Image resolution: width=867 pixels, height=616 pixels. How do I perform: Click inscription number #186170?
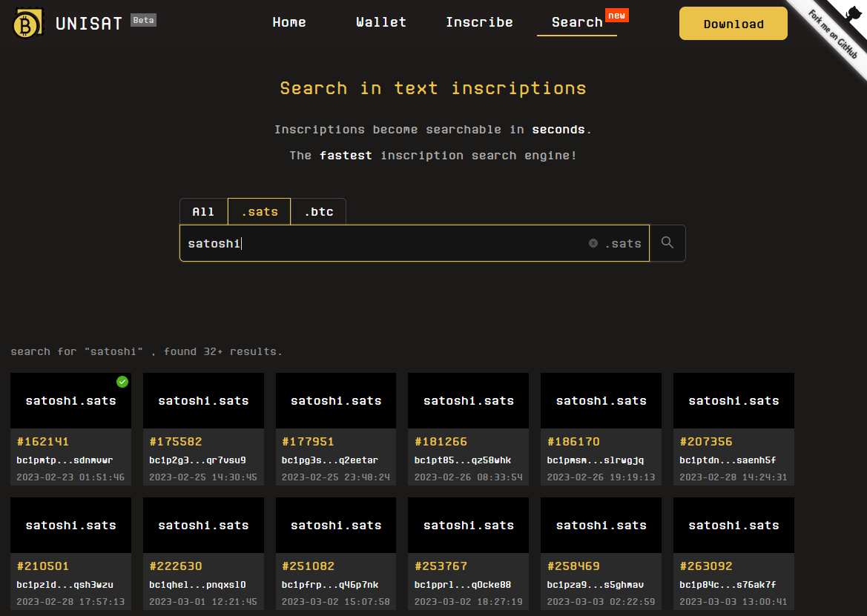[573, 441]
